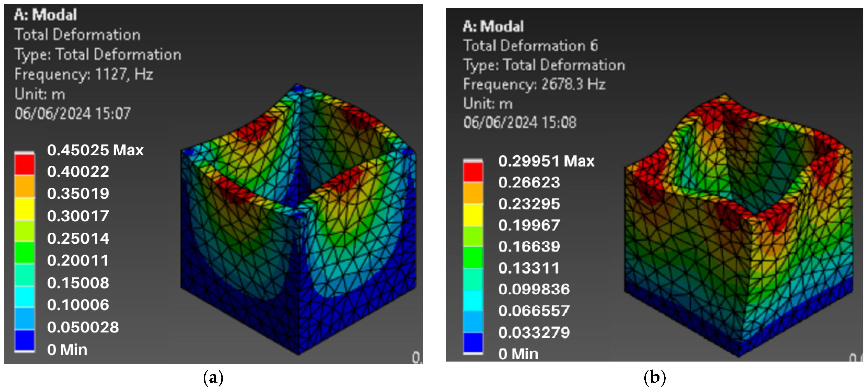Select the '0 Min' label in right legend

point(518,354)
